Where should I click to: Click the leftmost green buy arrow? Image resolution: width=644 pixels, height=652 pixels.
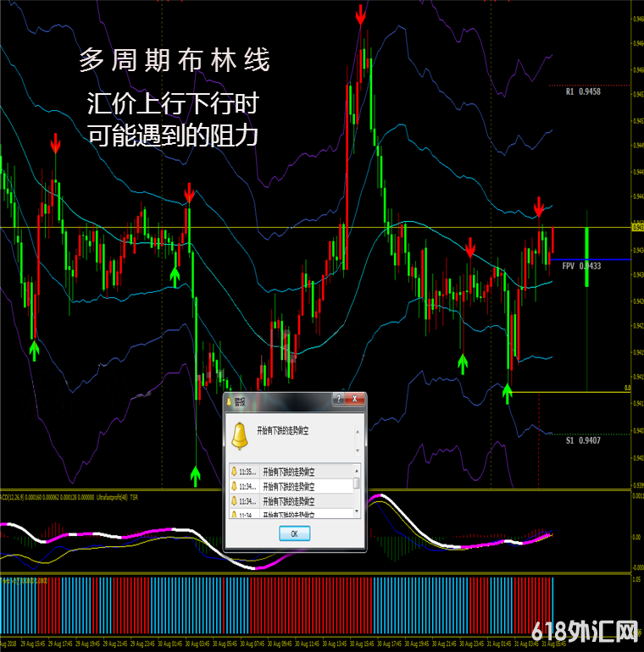point(34,349)
